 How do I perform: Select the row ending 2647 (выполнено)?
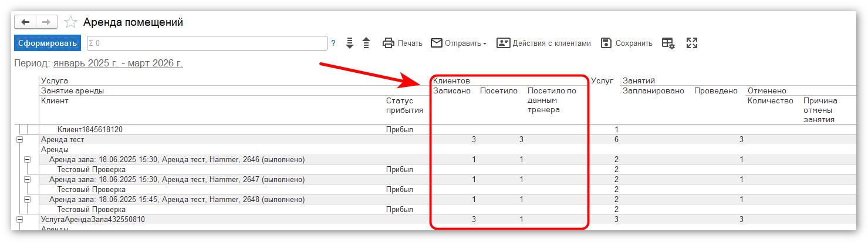click(177, 179)
